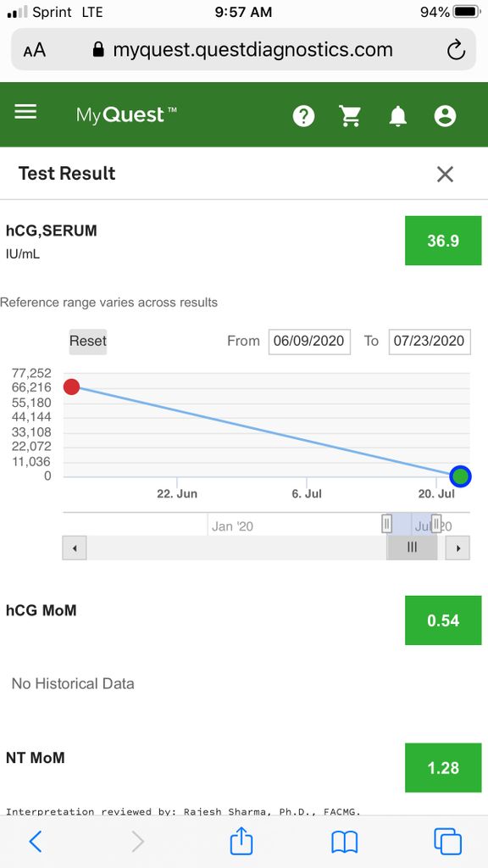This screenshot has height=868, width=488.
Task: Open the shopping cart
Action: coord(350,116)
